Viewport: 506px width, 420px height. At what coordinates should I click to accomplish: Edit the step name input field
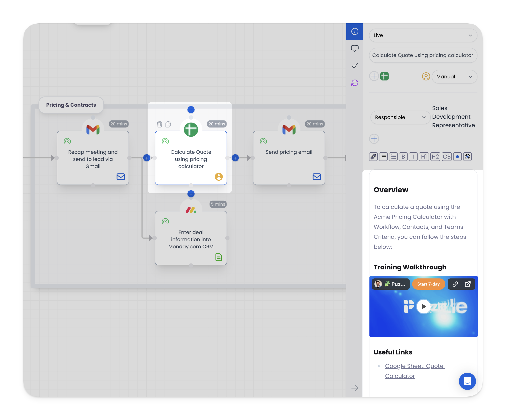pyautogui.click(x=423, y=55)
